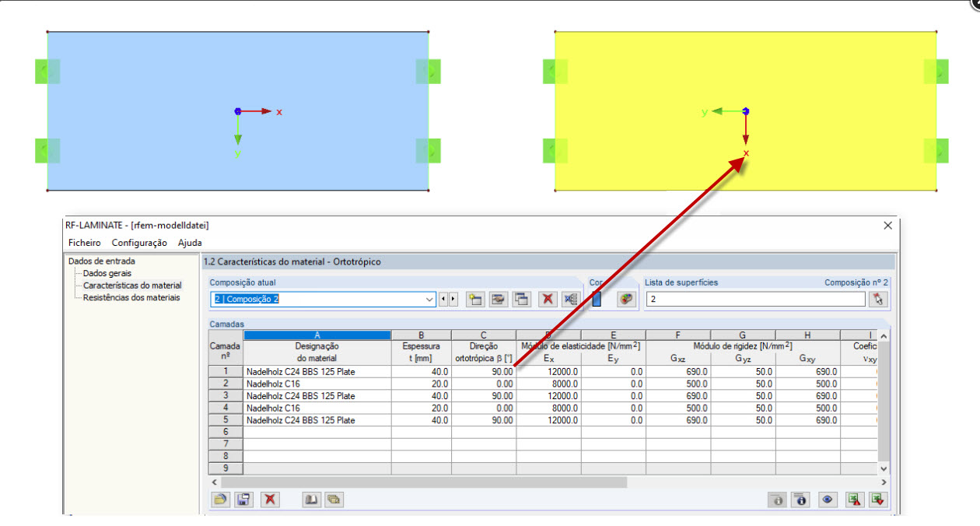Viewport: 980px width, 526px height.
Task: Click material name cell in row 5
Action: [x=317, y=420]
